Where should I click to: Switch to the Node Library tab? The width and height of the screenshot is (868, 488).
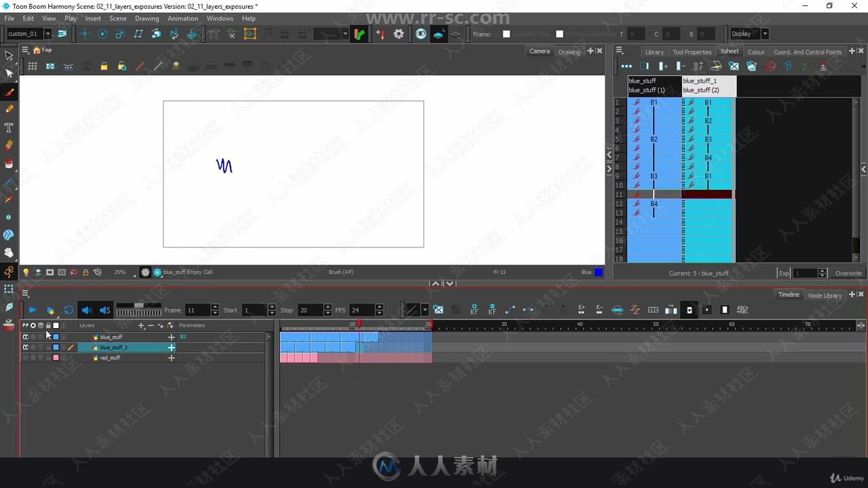[x=825, y=295]
